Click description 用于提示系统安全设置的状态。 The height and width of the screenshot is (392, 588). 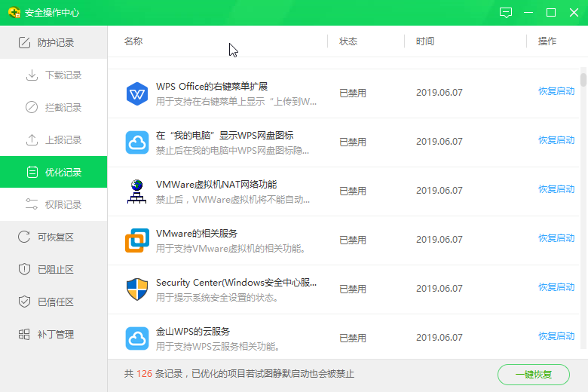(x=218, y=298)
